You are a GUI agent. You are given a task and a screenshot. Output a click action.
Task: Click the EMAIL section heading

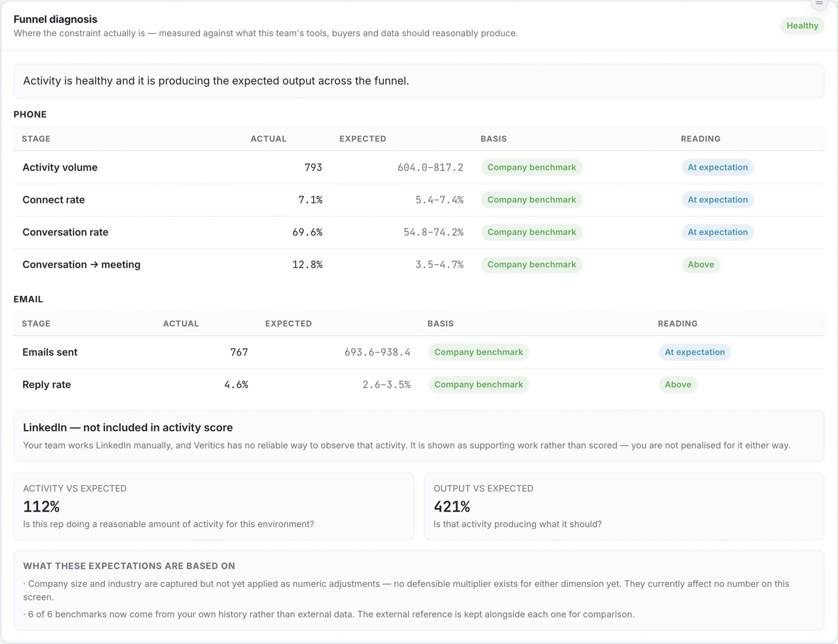[28, 299]
